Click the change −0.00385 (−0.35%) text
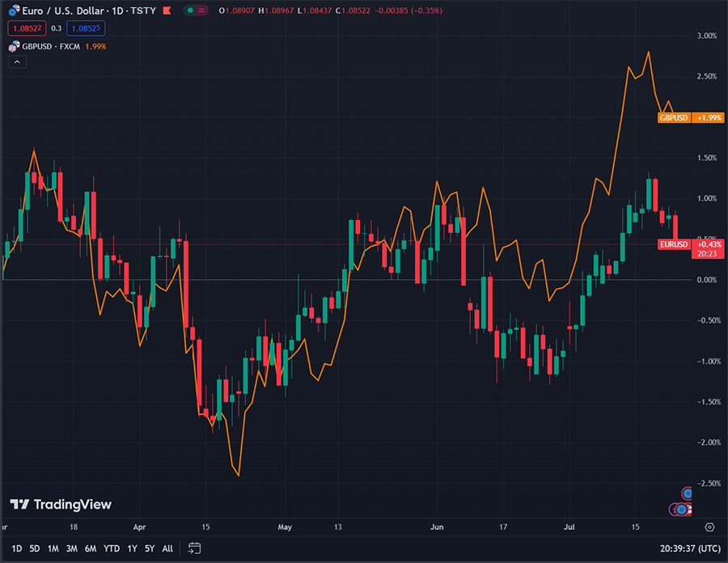The height and width of the screenshot is (563, 728). coord(408,11)
